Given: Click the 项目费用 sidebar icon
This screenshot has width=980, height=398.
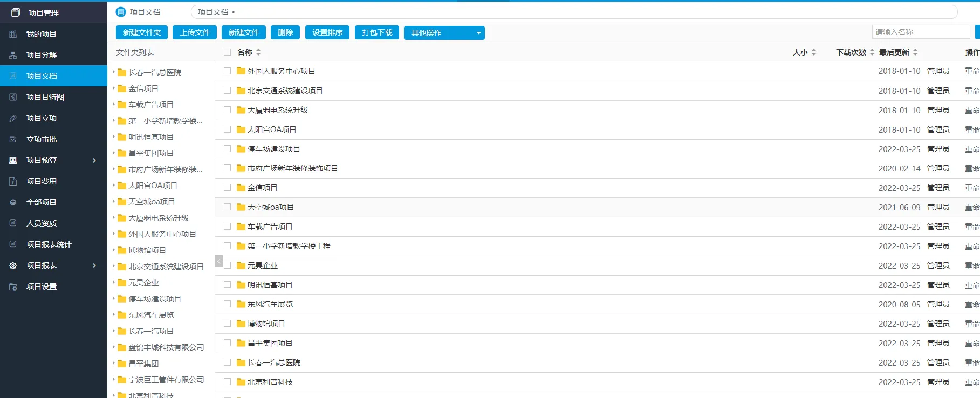Looking at the screenshot, I should (13, 181).
